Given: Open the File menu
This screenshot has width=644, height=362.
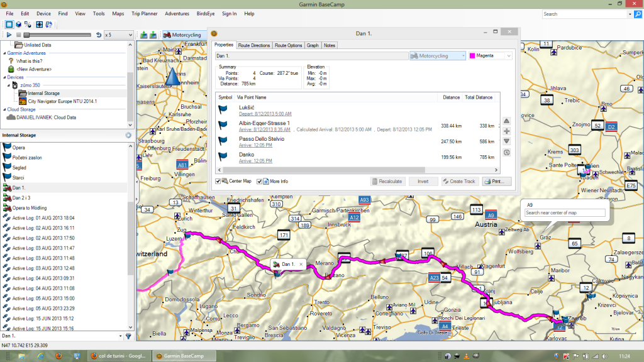Looking at the screenshot, I should click(x=9, y=14).
